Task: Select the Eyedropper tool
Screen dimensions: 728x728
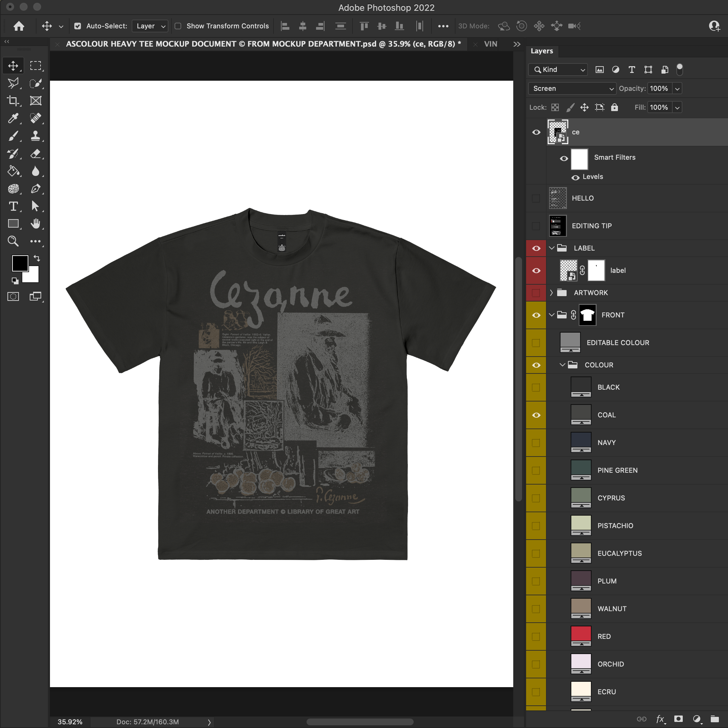Action: (x=13, y=118)
